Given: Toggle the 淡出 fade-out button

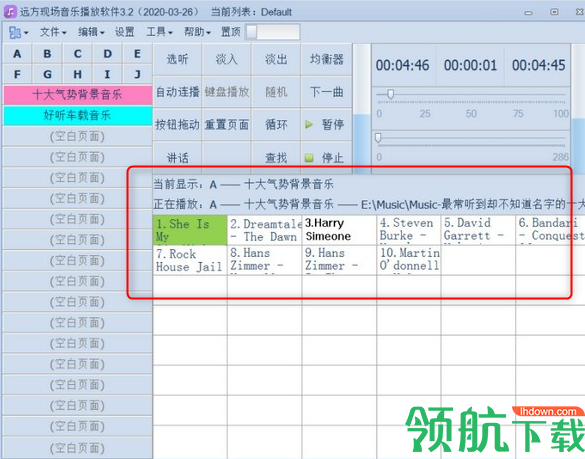Looking at the screenshot, I should point(276,59).
